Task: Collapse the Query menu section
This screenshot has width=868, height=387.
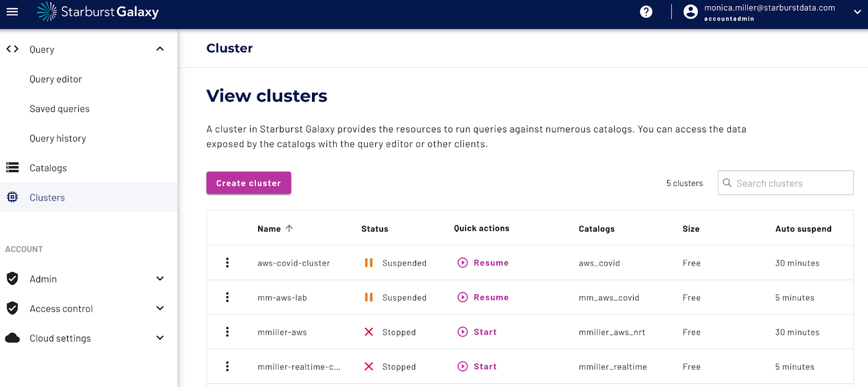Action: [160, 49]
